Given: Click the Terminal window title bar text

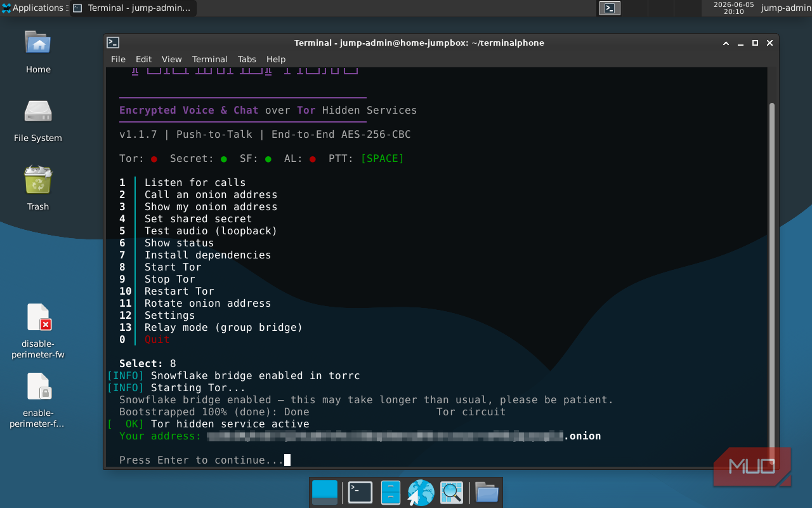Looking at the screenshot, I should (x=419, y=43).
